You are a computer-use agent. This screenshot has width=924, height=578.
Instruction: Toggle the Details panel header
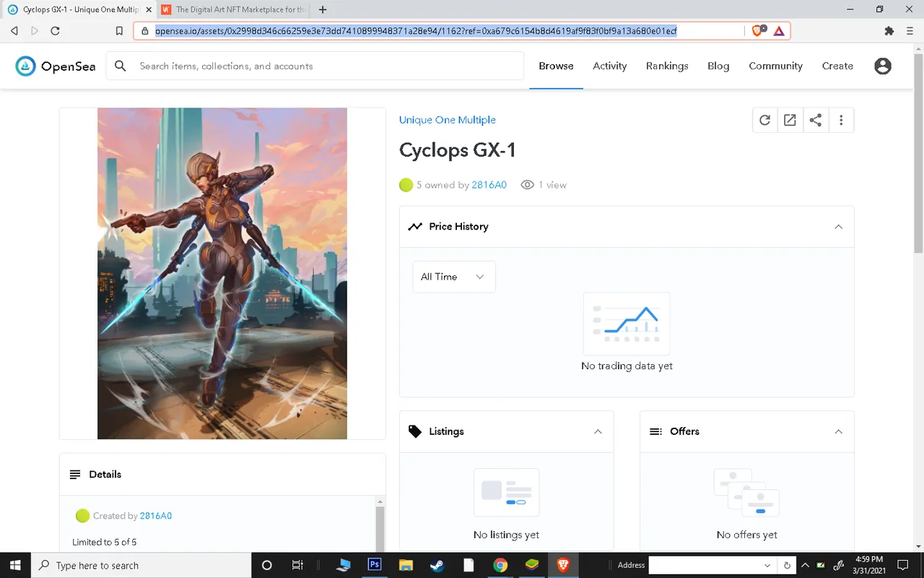[222, 475]
